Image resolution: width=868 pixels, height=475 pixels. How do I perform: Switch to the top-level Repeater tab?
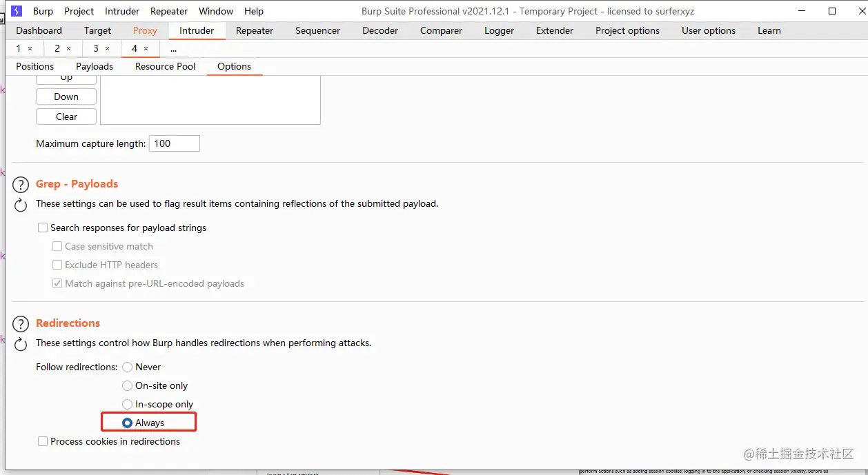255,30
